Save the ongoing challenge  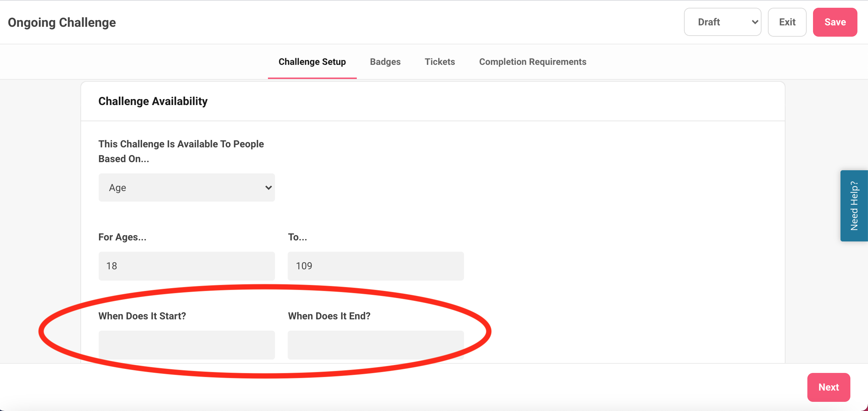(835, 22)
